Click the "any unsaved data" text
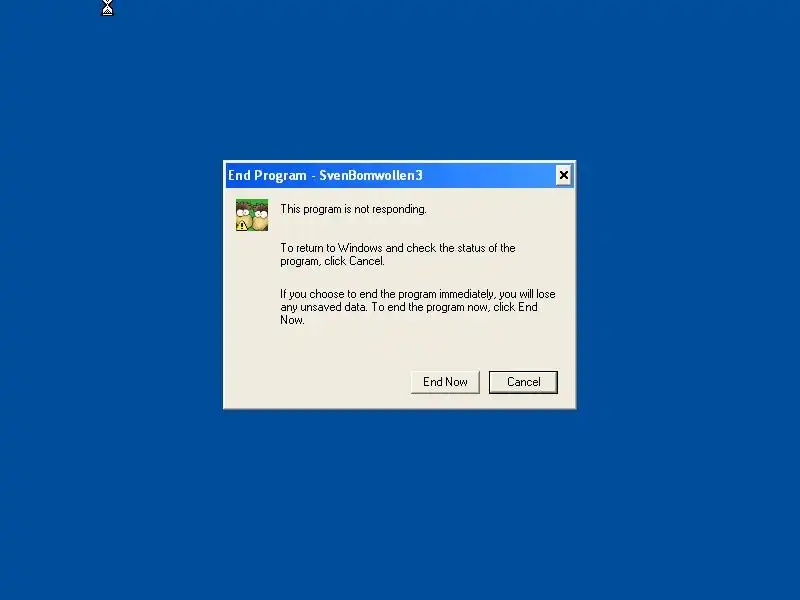The image size is (800, 600). pos(323,307)
